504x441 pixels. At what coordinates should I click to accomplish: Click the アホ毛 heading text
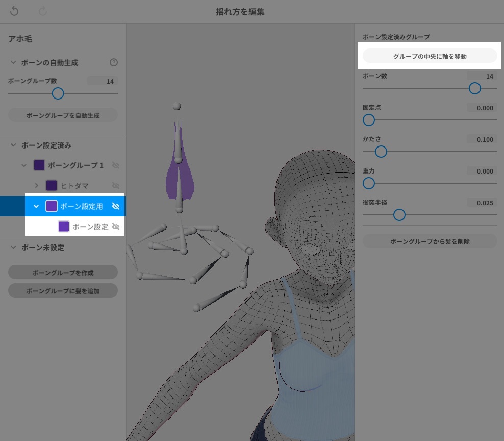pyautogui.click(x=20, y=39)
